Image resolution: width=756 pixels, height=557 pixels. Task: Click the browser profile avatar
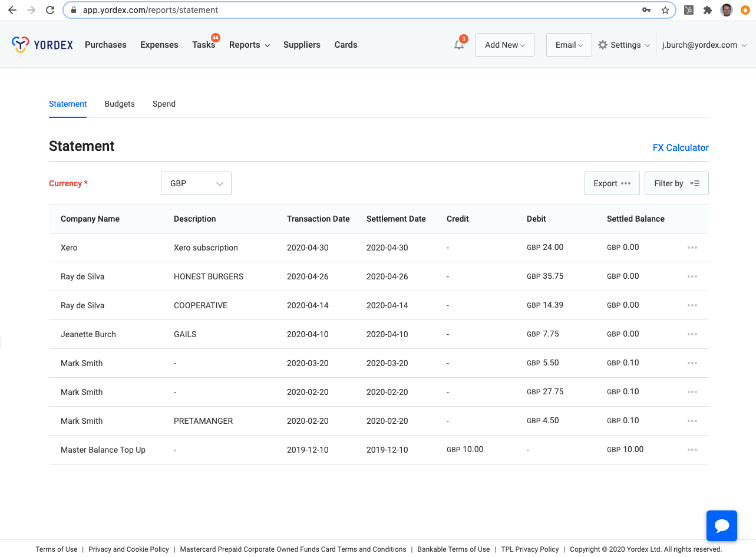tap(727, 10)
